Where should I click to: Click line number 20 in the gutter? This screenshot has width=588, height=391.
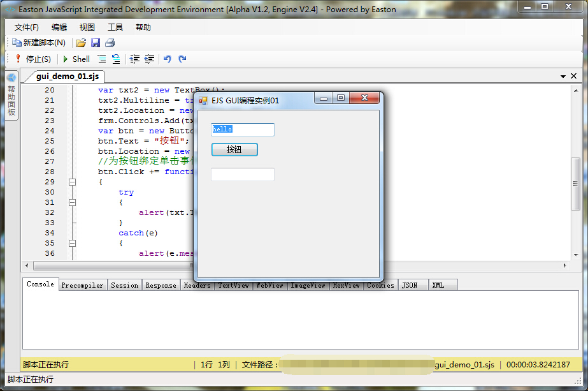point(50,90)
